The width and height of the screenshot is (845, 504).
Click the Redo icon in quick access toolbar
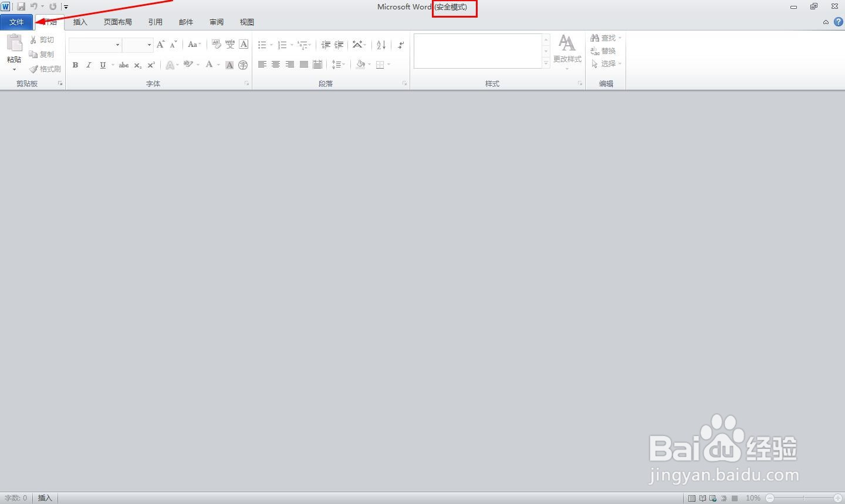click(53, 6)
